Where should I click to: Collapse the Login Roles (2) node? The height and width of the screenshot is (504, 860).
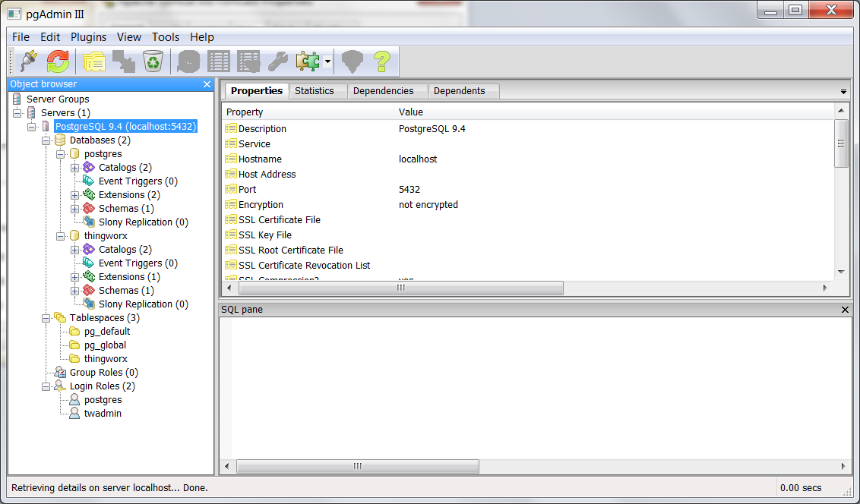pyautogui.click(x=46, y=387)
